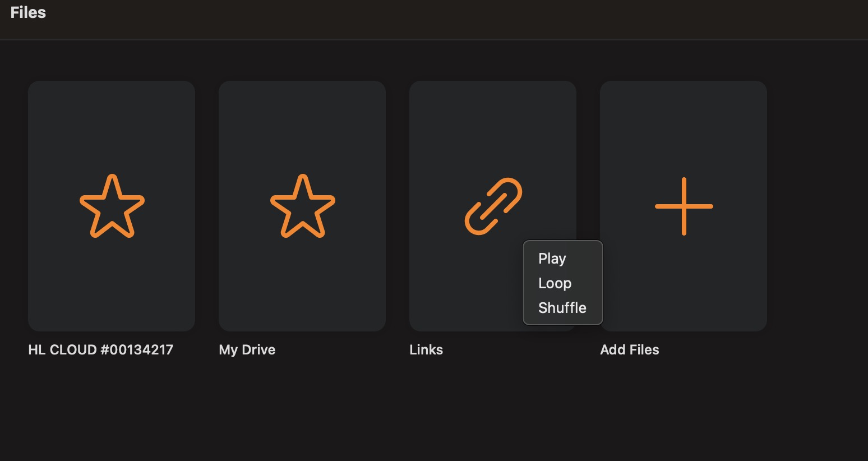Choose Play from the context menu

coord(552,259)
